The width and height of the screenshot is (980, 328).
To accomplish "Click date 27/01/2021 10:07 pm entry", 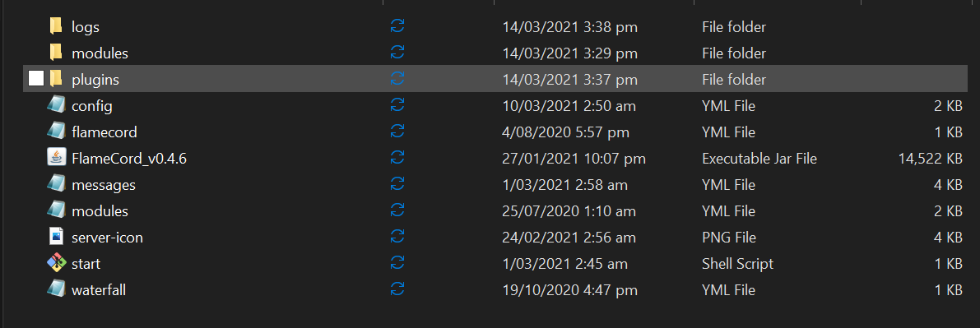I will click(574, 159).
